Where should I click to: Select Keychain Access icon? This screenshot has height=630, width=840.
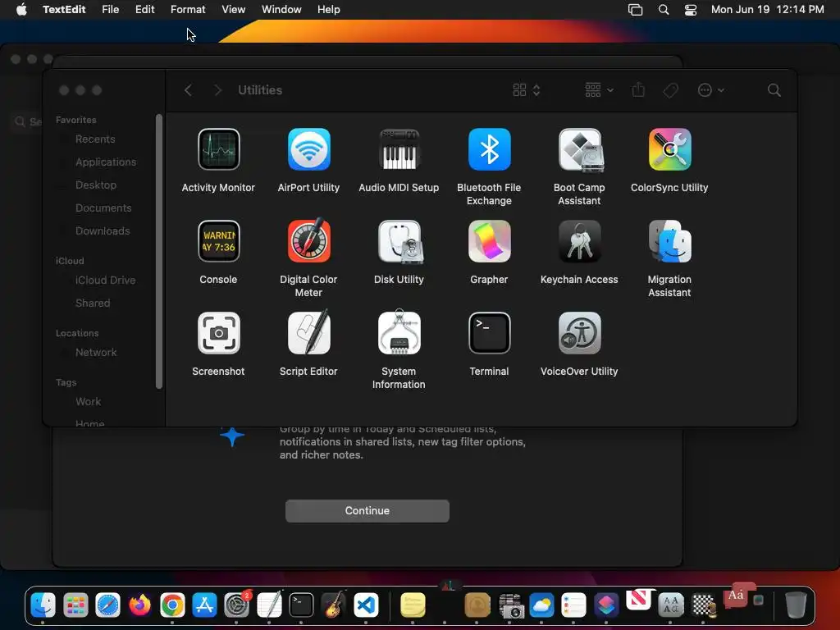[579, 241]
